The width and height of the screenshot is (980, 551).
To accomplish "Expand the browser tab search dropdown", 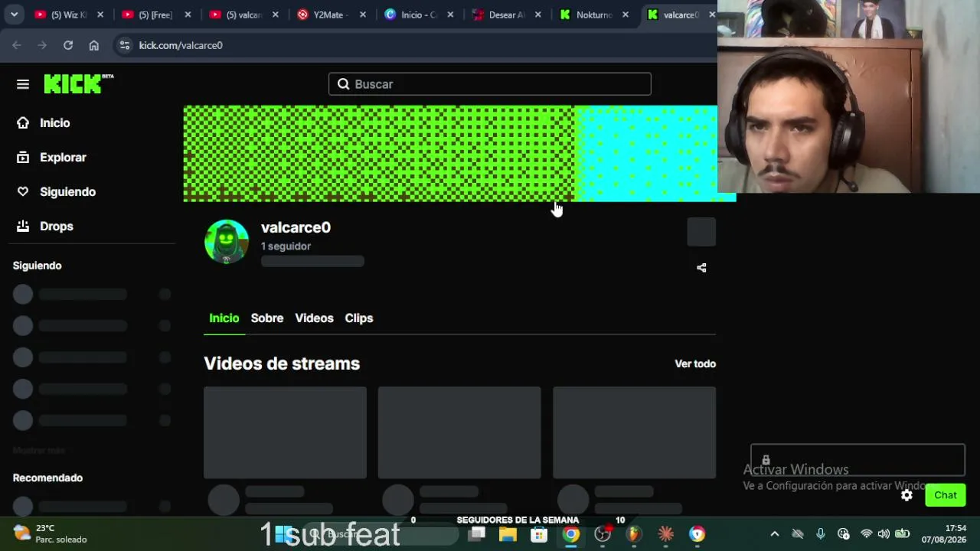I will pos(14,15).
